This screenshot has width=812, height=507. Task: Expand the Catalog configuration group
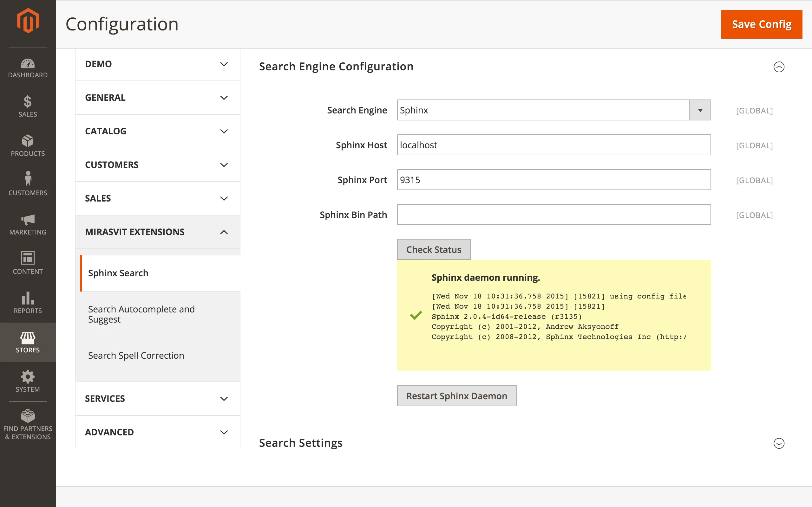click(157, 131)
